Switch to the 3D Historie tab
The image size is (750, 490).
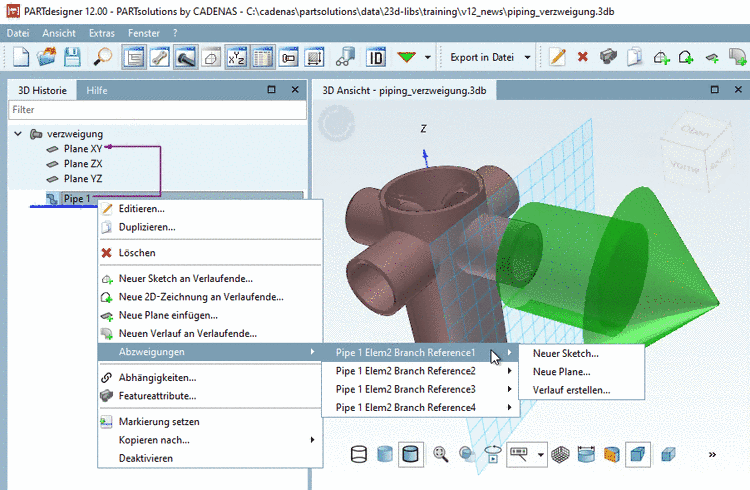click(x=42, y=90)
